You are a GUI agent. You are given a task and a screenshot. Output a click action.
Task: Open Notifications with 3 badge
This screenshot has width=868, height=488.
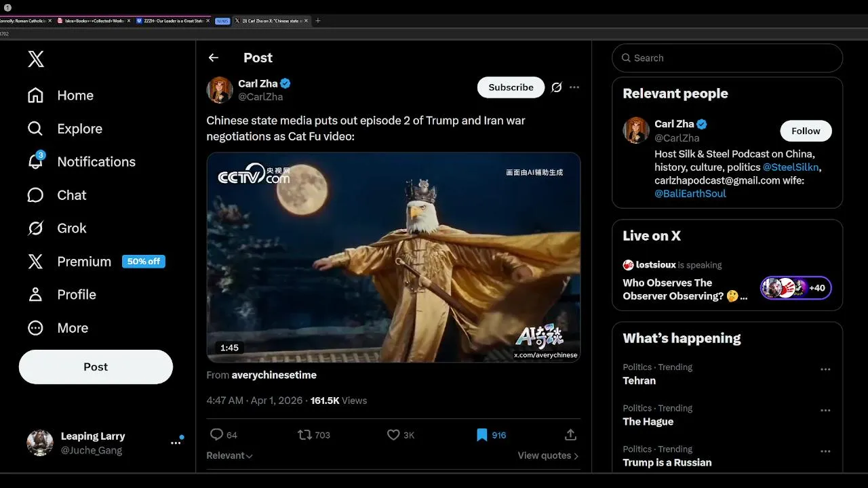(81, 161)
